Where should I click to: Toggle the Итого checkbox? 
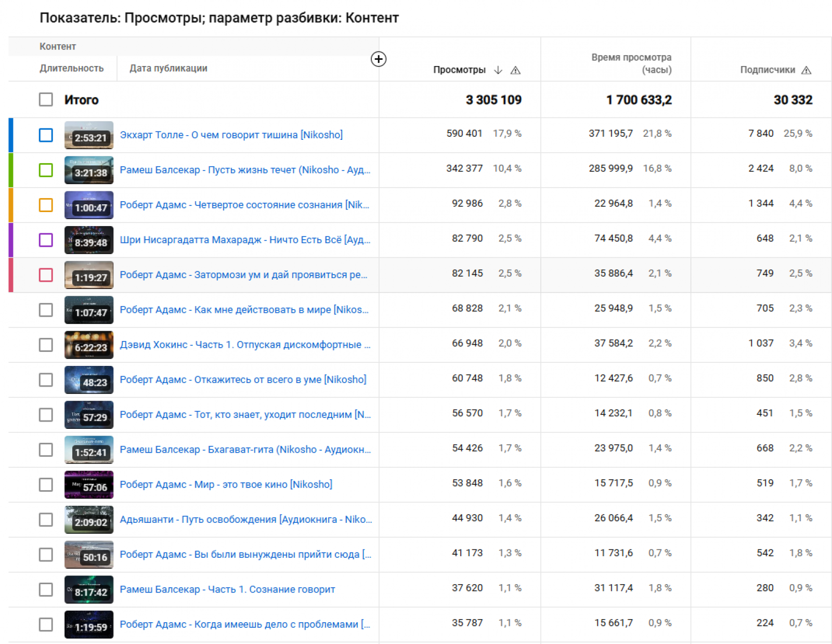(x=46, y=100)
